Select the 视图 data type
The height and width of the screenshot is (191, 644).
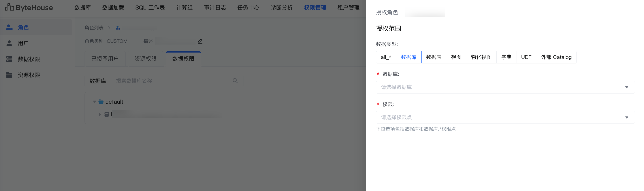[x=456, y=57]
